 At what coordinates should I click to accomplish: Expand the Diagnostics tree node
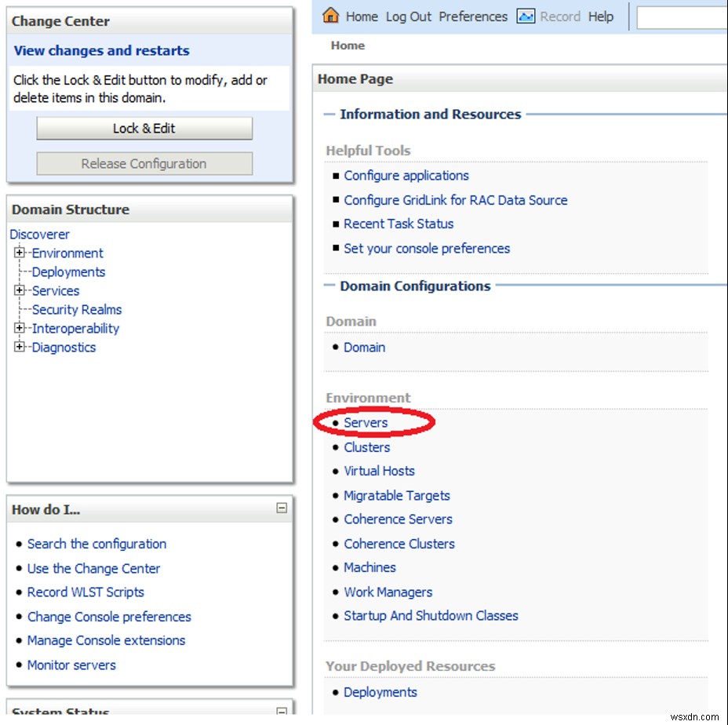[x=19, y=347]
